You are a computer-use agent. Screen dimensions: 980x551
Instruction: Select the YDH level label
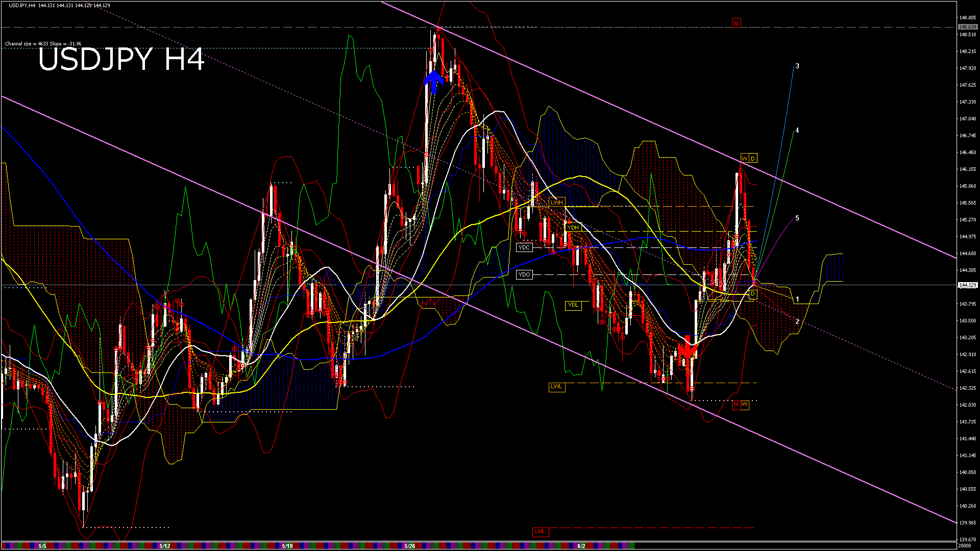[x=573, y=228]
